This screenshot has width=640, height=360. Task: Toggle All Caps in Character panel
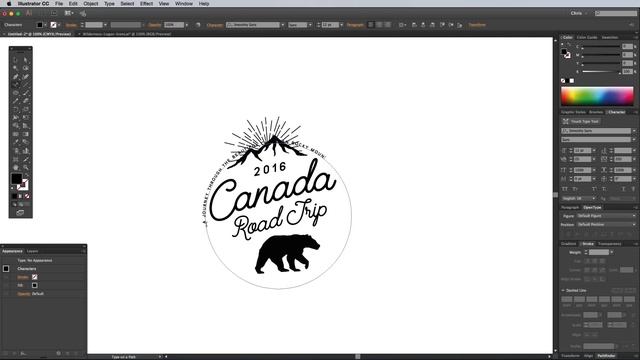tap(565, 189)
